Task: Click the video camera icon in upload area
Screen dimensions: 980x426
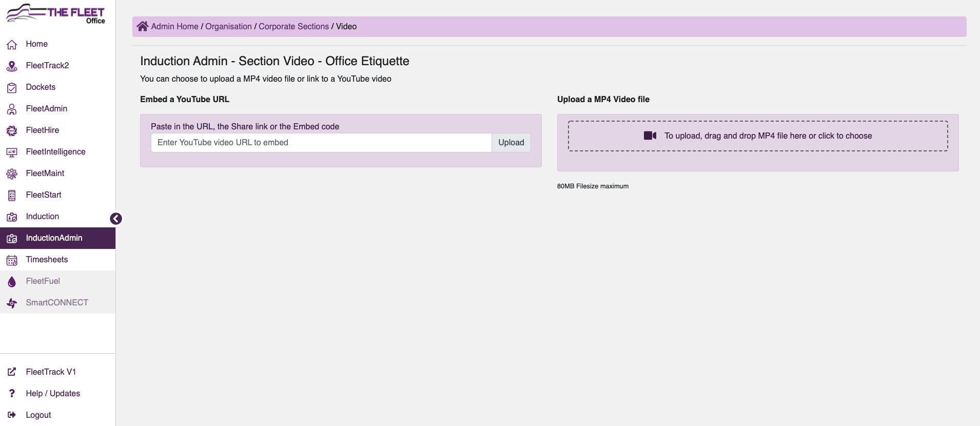Action: 650,135
